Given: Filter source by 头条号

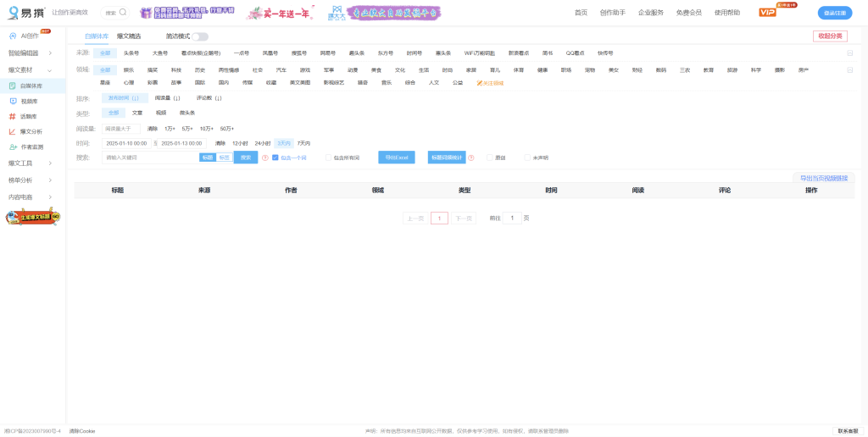Looking at the screenshot, I should pos(131,53).
